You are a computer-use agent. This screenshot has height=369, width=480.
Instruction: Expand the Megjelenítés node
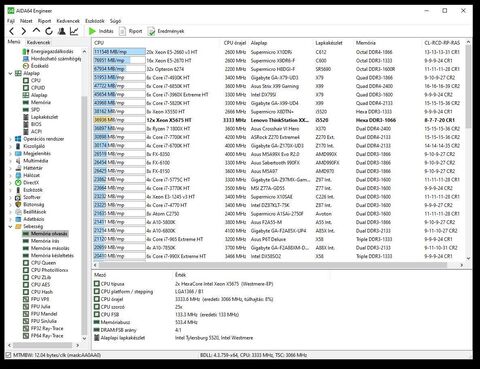10,154
